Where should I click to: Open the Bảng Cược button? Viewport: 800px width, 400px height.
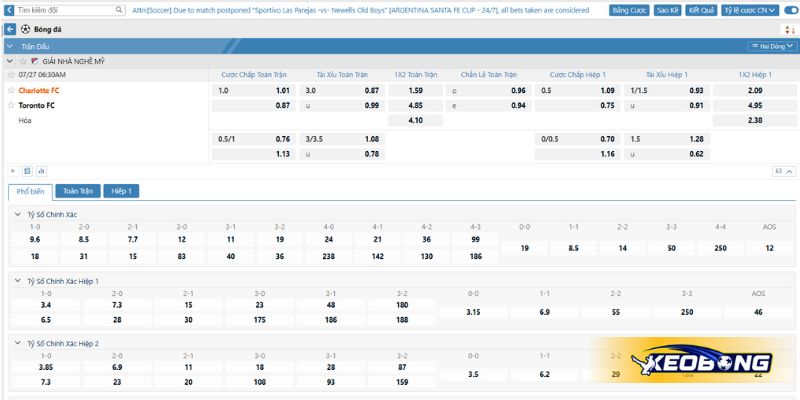[629, 10]
